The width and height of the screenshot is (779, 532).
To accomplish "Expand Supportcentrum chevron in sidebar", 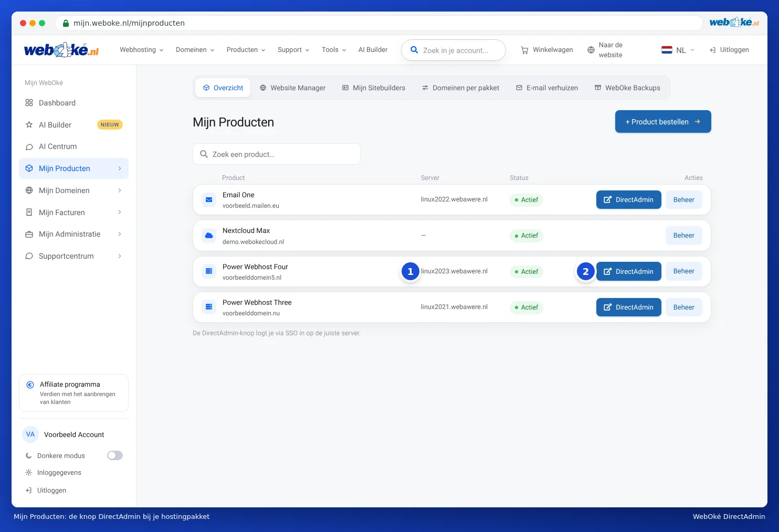I will [120, 256].
